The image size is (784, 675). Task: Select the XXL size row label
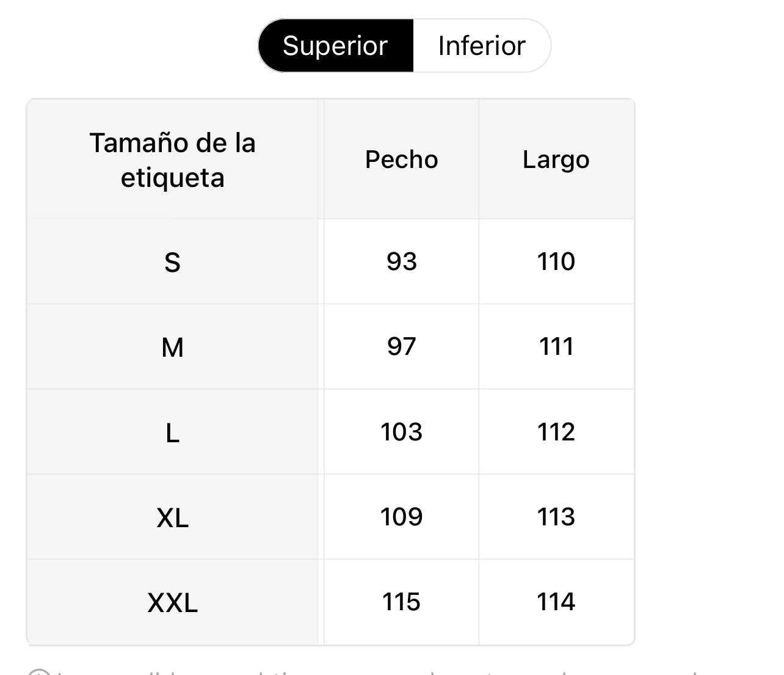173,602
